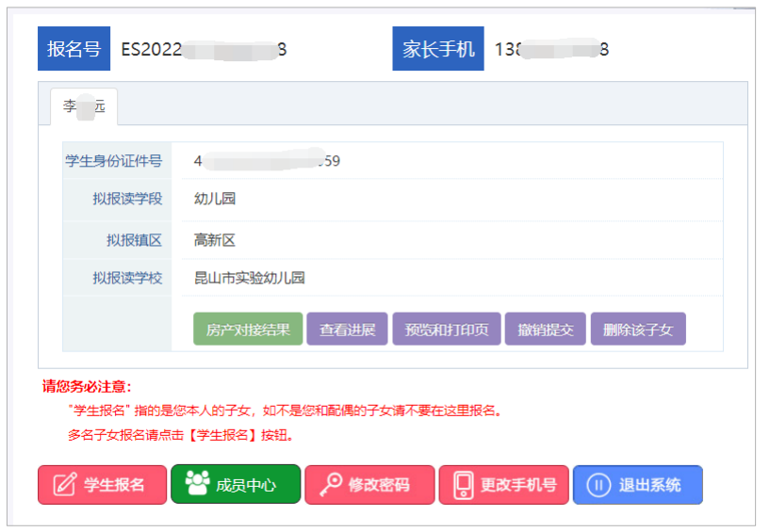Open 预览和打印页 for print preview
The width and height of the screenshot is (770, 532).
446,330
